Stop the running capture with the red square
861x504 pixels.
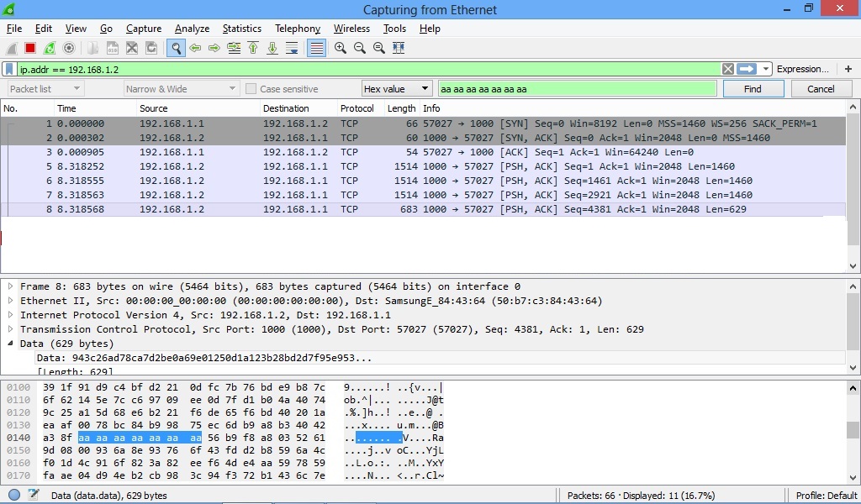coord(30,48)
